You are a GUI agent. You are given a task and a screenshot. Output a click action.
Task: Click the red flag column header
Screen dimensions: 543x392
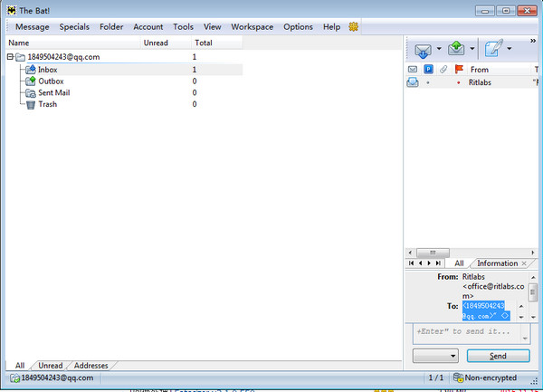(458, 70)
